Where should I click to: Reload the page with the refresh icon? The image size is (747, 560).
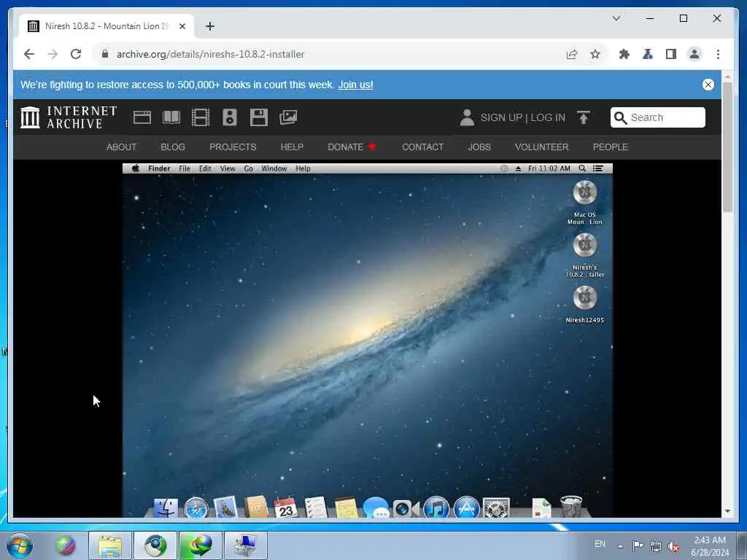pyautogui.click(x=76, y=54)
